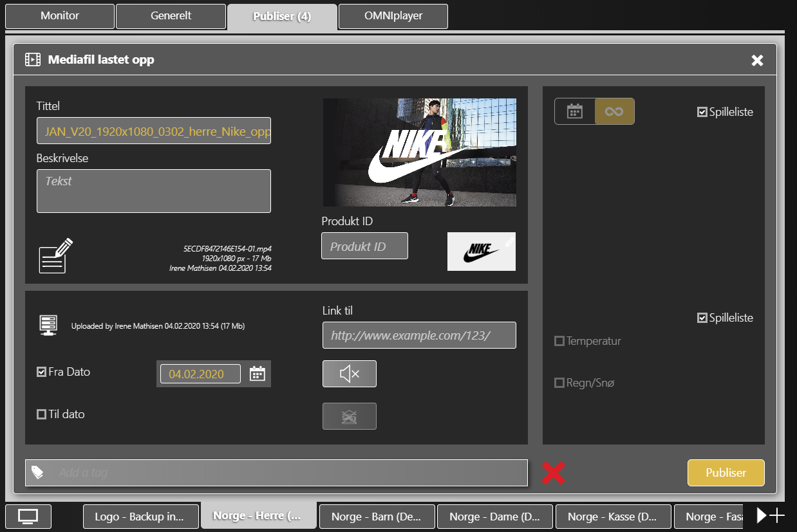Click the Nike video preview thumbnail
The image size is (797, 532).
coord(420,152)
